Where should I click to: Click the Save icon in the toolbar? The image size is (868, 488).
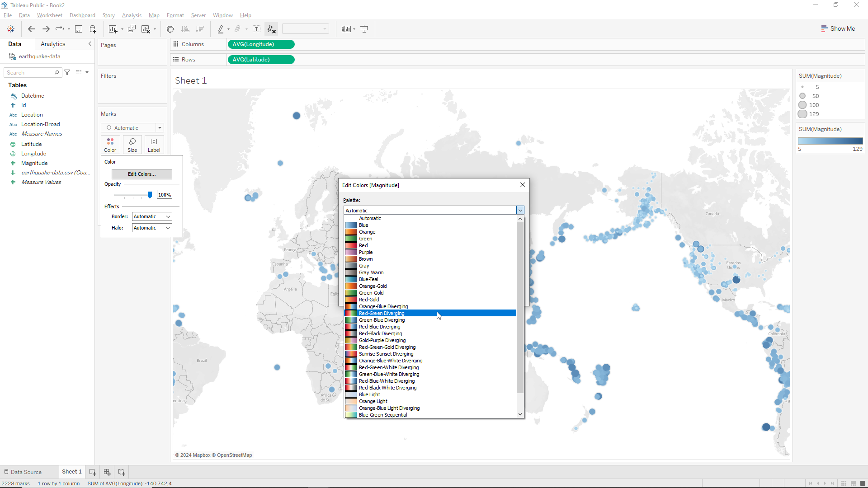[x=79, y=29]
